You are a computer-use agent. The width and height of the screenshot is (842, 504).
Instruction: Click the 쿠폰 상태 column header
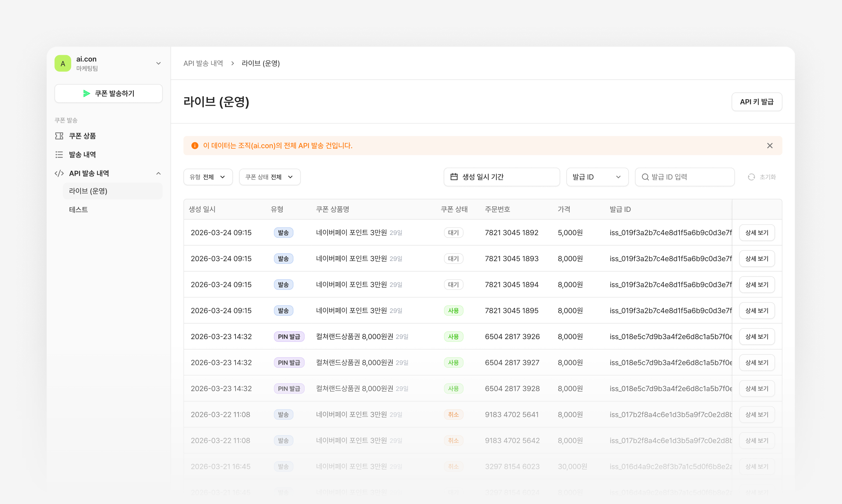[454, 209]
